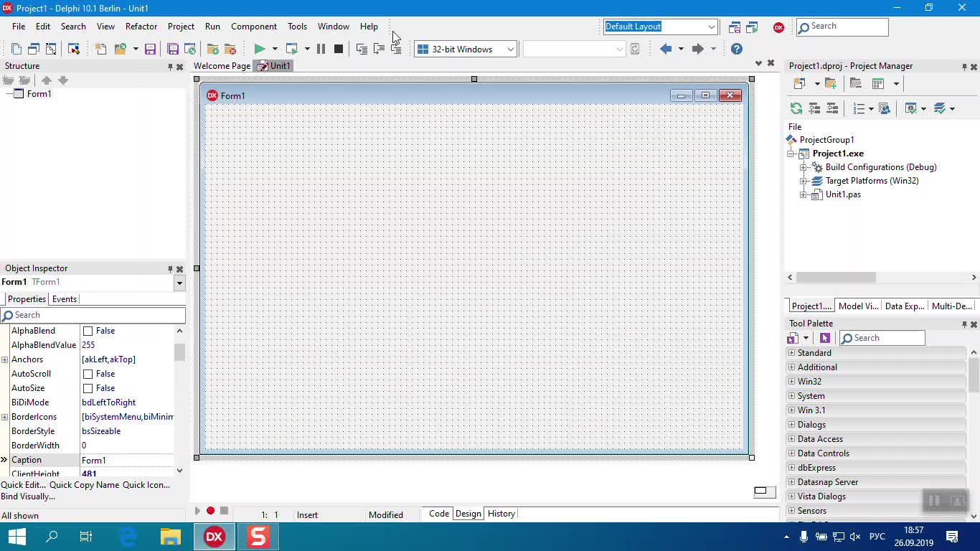Remove file from project folder icon
The image size is (980, 551).
click(x=230, y=49)
